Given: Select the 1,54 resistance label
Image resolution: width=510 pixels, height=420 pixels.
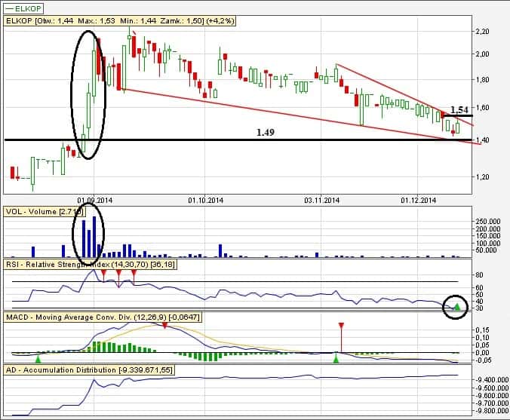Looking at the screenshot, I should [459, 109].
